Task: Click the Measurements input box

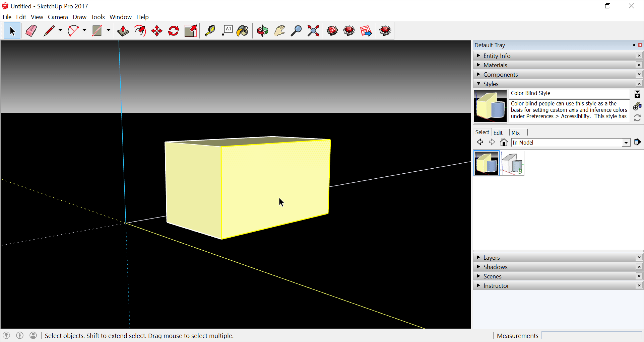Action: (x=591, y=336)
